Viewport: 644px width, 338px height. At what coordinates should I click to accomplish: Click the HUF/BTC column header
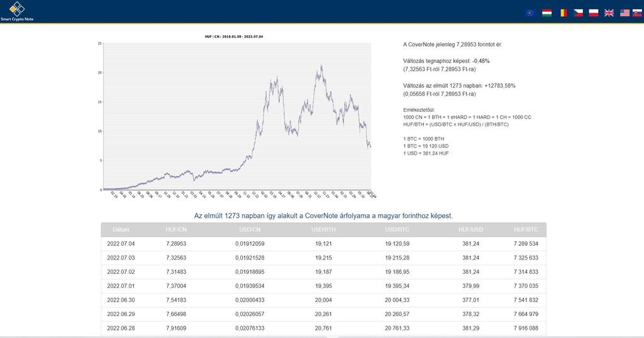click(x=526, y=230)
